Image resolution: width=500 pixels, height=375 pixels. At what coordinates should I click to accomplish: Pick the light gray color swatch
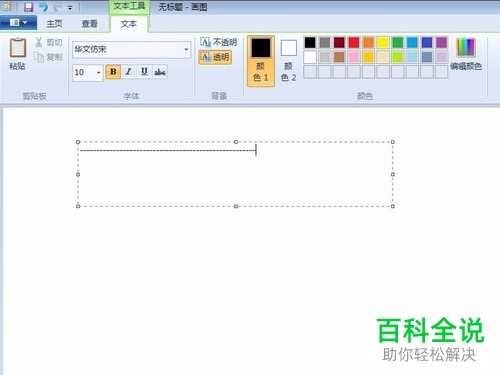(325, 57)
